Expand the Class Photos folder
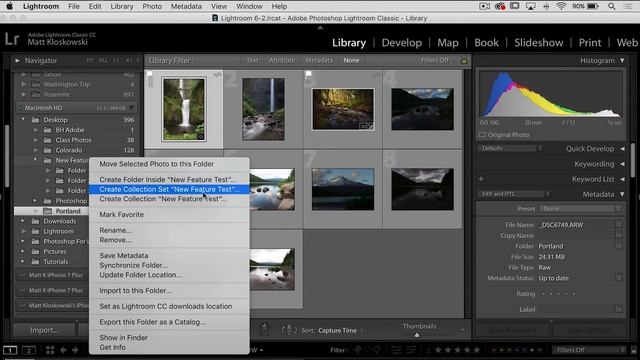The height and width of the screenshot is (360, 640). (36, 140)
